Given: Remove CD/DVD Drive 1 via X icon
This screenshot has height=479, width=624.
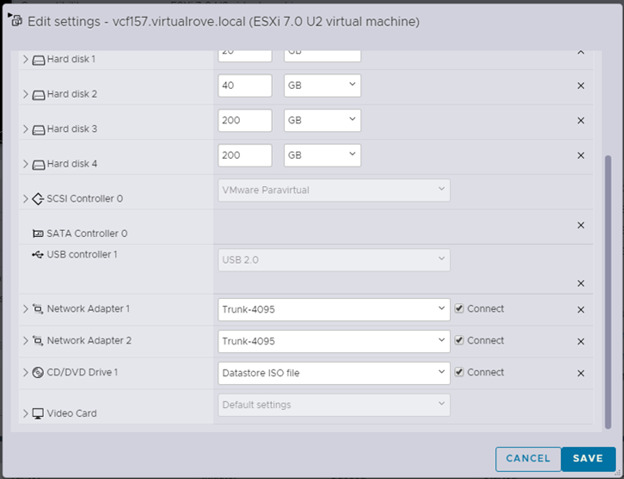Looking at the screenshot, I should [x=580, y=373].
